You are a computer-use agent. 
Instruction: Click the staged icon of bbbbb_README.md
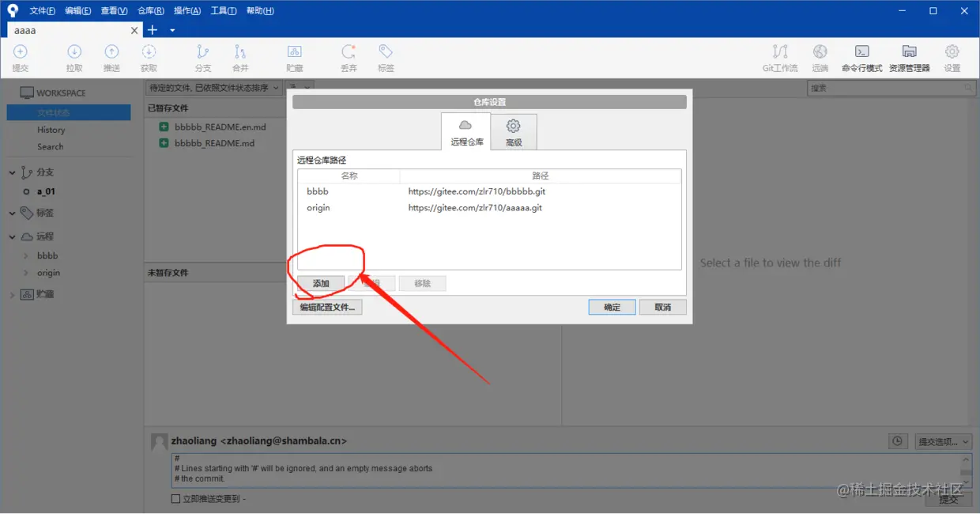(164, 143)
